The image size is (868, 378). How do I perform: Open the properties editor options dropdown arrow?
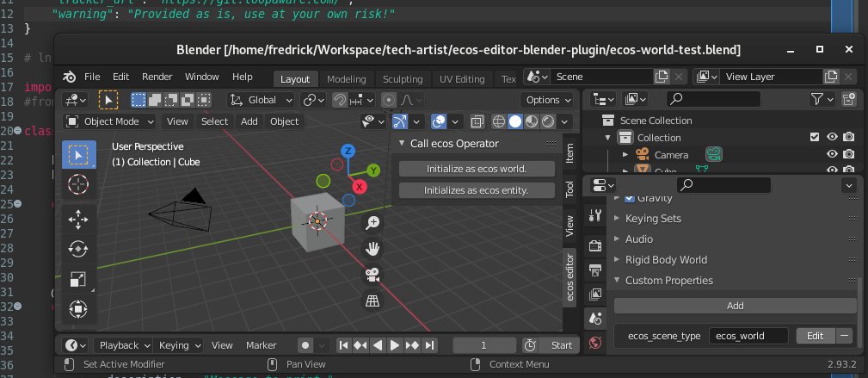[848, 185]
